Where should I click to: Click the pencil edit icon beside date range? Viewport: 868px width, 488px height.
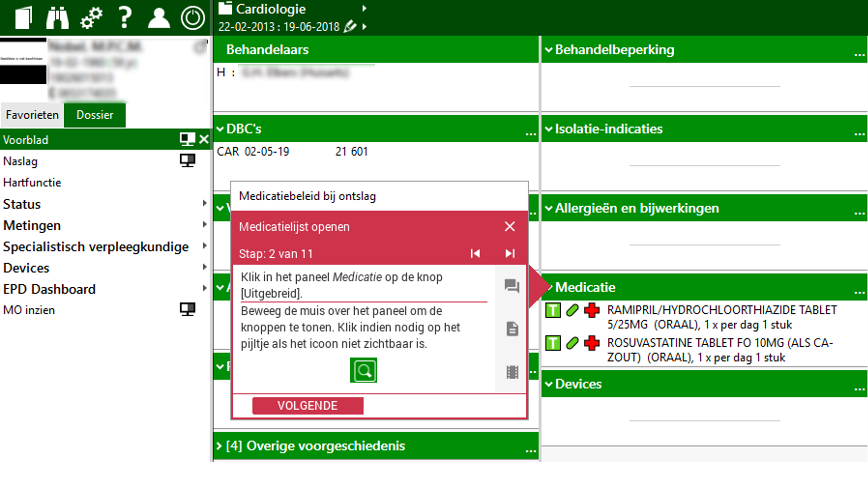[x=350, y=26]
